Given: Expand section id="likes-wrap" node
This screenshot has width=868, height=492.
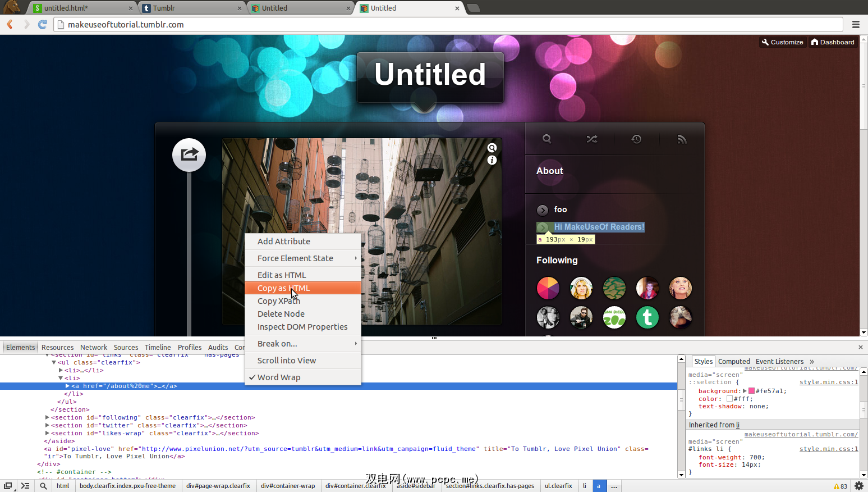Looking at the screenshot, I should [47, 434].
